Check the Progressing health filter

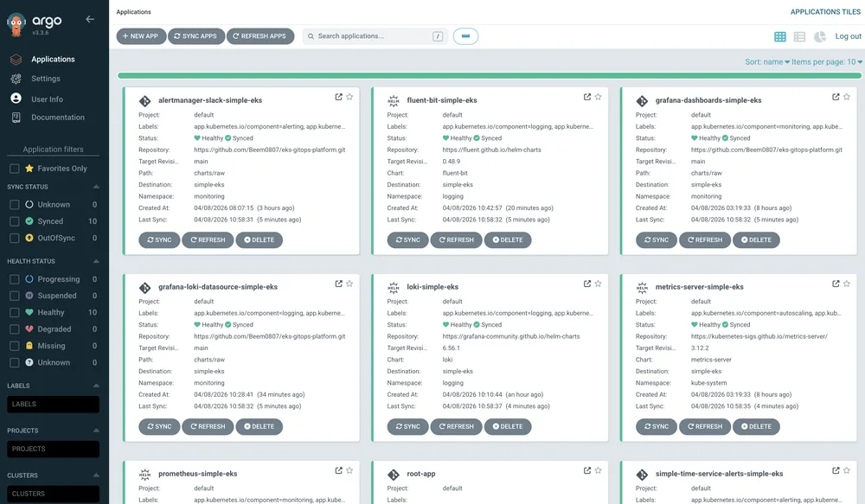(x=15, y=279)
